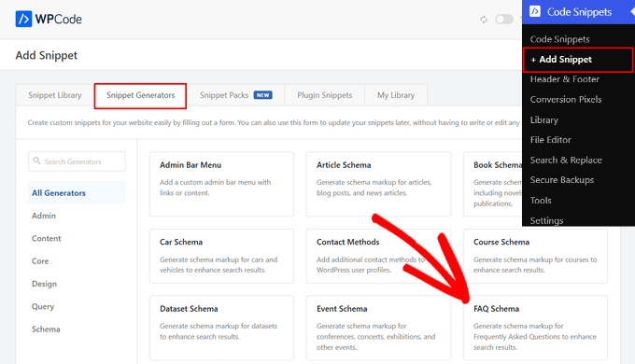Open the FAQ Schema generator card
The height and width of the screenshot is (364, 635).
(535, 328)
